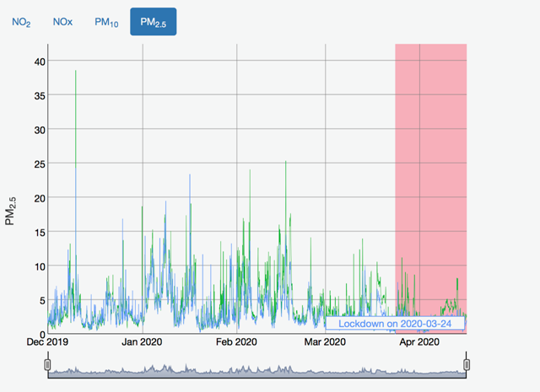
Task: Click the 25-level green peak in late February
Action: coord(285,162)
